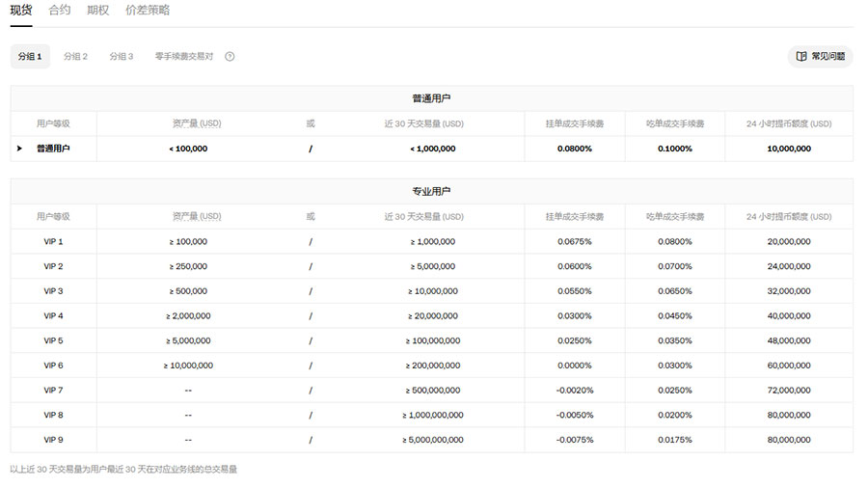Click the VIP 7 row label

click(53, 391)
